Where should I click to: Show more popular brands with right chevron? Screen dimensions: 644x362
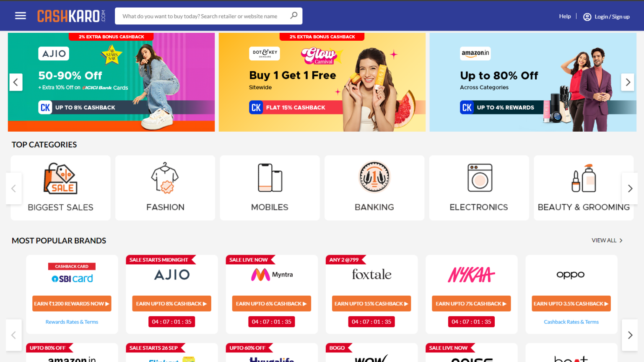pos(630,335)
